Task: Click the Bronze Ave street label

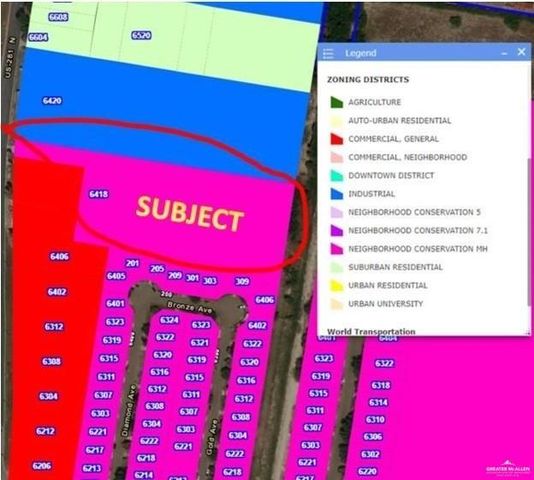Action: [190, 308]
